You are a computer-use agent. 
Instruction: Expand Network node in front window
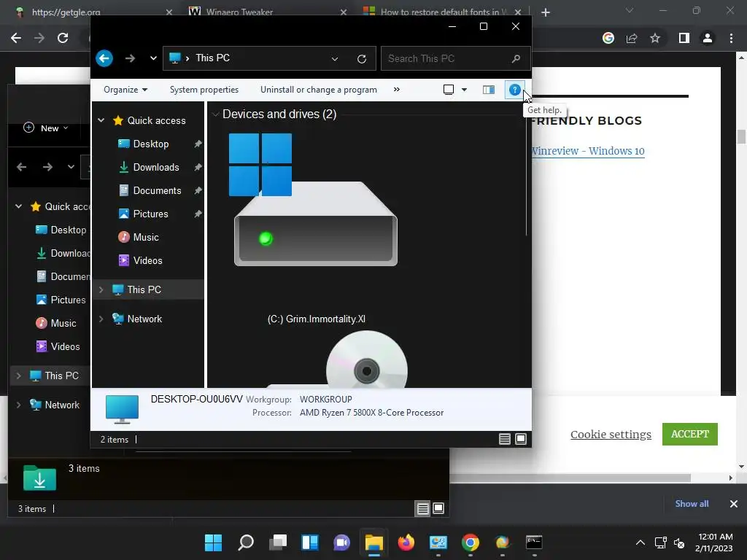coord(101,319)
